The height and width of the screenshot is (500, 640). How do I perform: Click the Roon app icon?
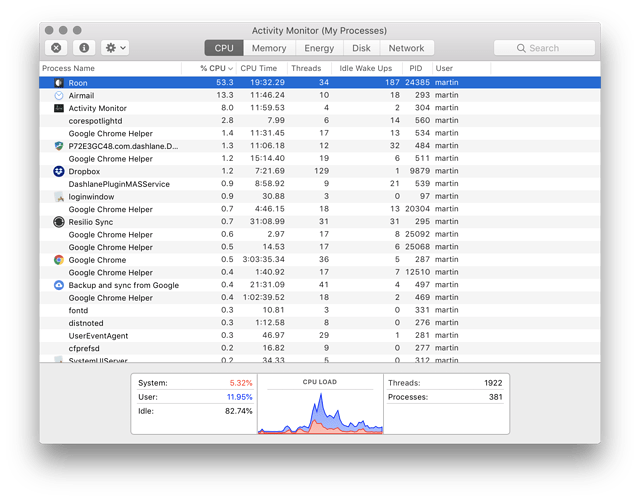point(59,83)
